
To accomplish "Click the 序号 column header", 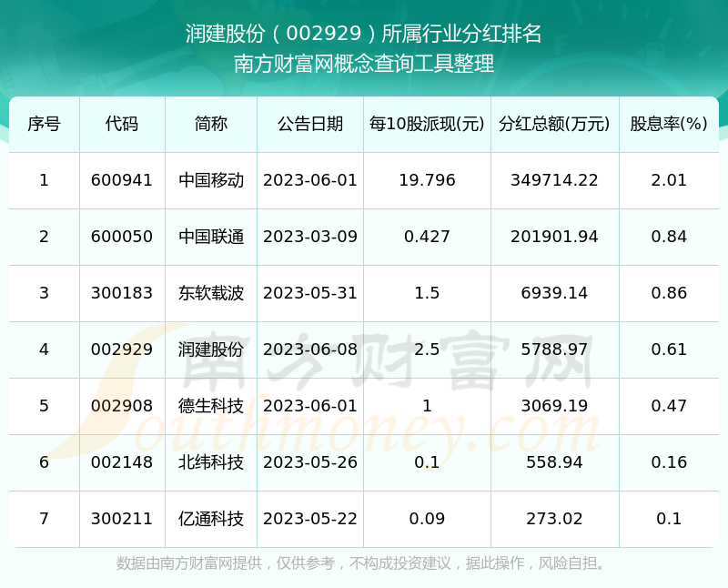I will (x=44, y=124).
